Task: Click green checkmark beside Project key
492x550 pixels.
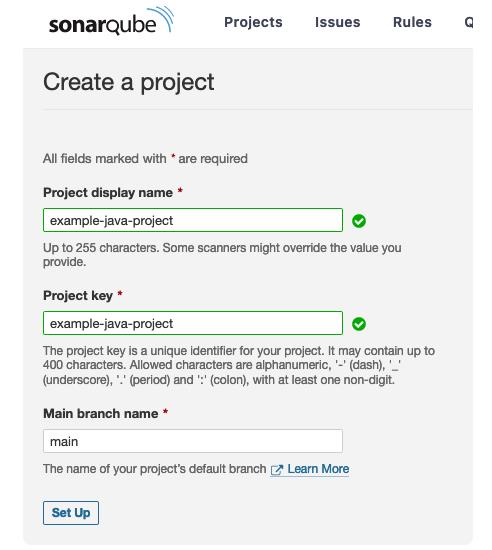Action: (359, 324)
